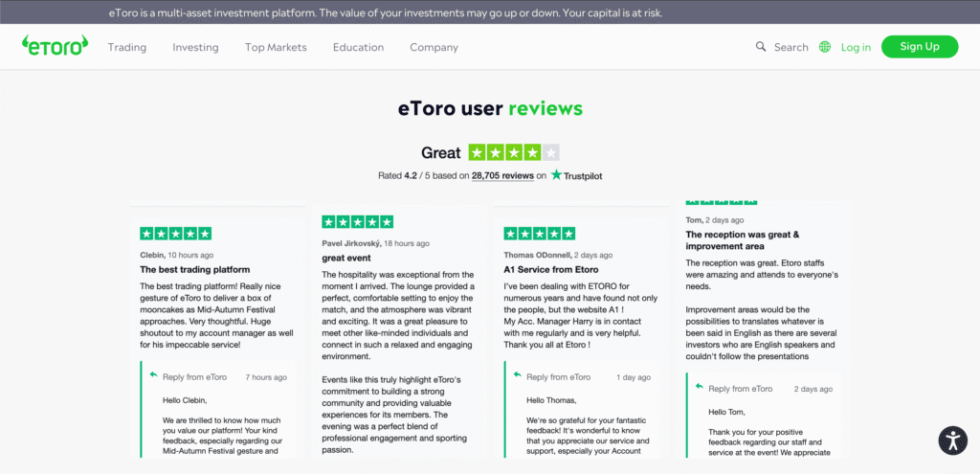The height and width of the screenshot is (474, 980).
Task: Open the Trading menu
Action: click(x=126, y=47)
